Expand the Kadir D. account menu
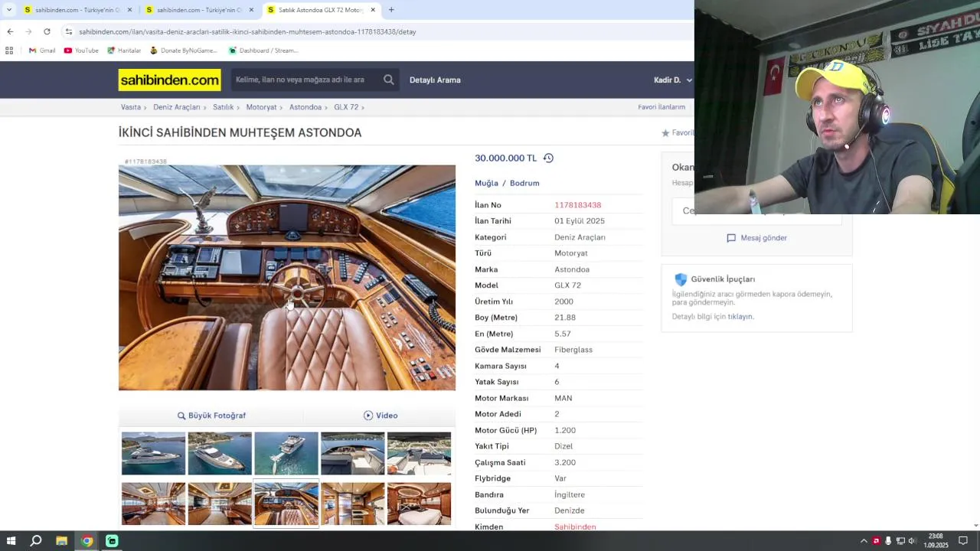This screenshot has width=980, height=551. click(x=673, y=80)
